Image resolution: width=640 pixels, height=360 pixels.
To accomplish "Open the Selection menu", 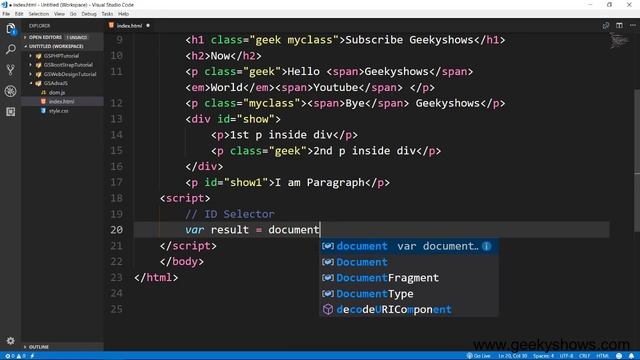I will tap(39, 14).
